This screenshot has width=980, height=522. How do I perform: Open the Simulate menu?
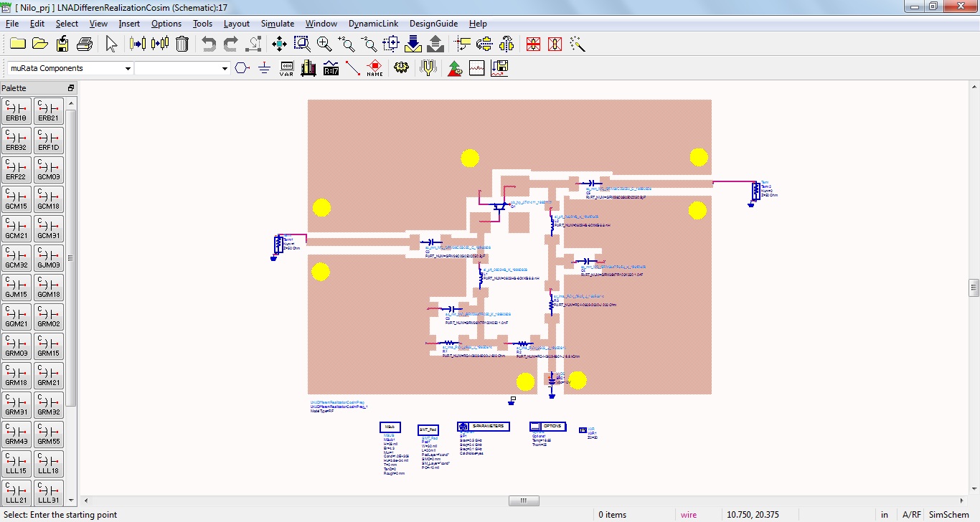click(x=277, y=24)
